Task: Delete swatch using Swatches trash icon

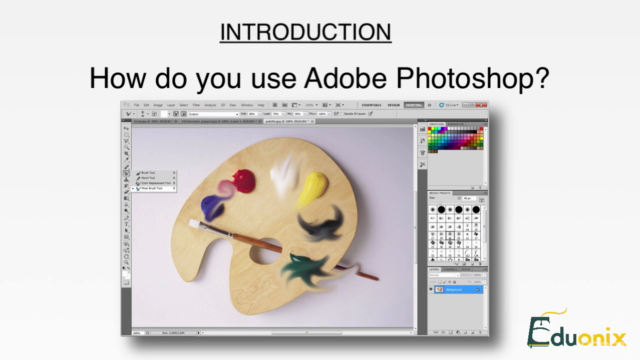Action: click(x=480, y=188)
